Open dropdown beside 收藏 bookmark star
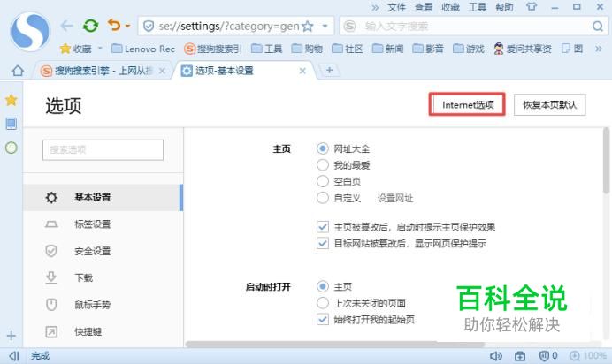This screenshot has height=364, width=612. click(100, 49)
